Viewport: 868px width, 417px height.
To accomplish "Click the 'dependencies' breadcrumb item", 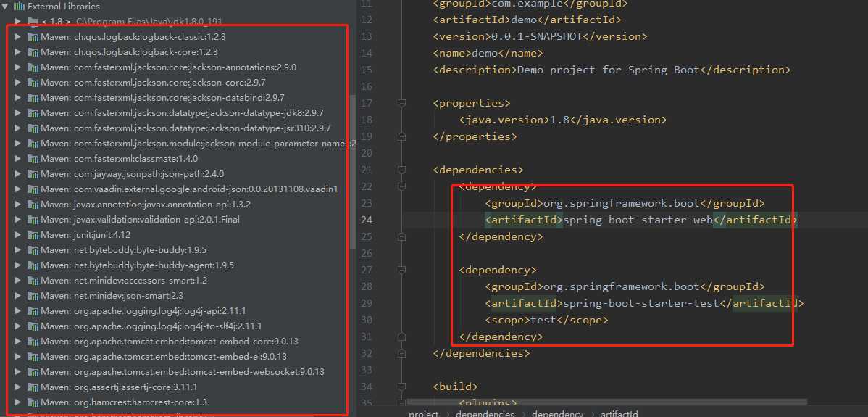I will (485, 413).
